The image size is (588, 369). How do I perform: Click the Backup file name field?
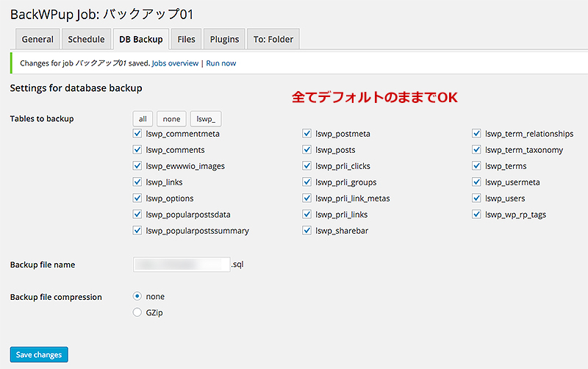(x=182, y=264)
